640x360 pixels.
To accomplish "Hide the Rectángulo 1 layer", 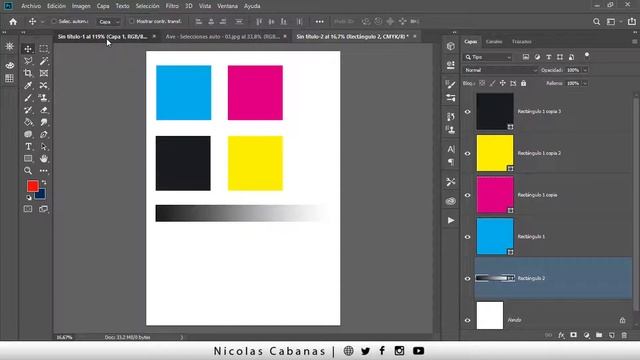I will (468, 237).
